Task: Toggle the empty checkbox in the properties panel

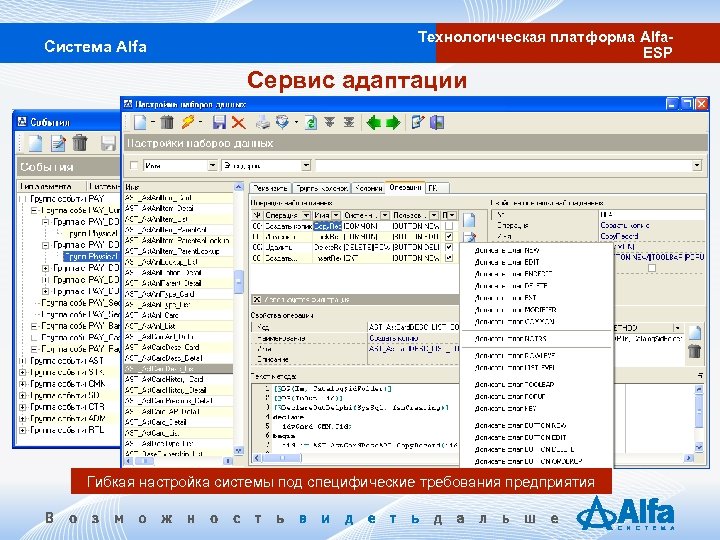Action: [652, 268]
